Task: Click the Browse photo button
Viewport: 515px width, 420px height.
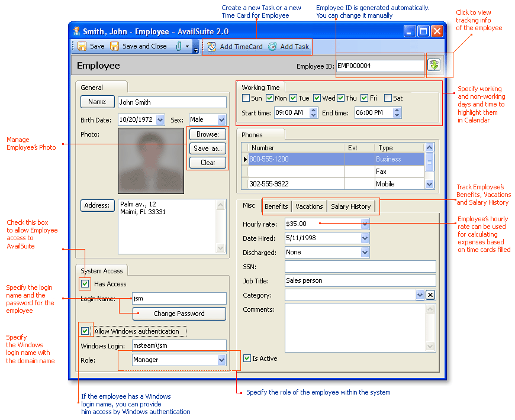Action: (x=207, y=134)
